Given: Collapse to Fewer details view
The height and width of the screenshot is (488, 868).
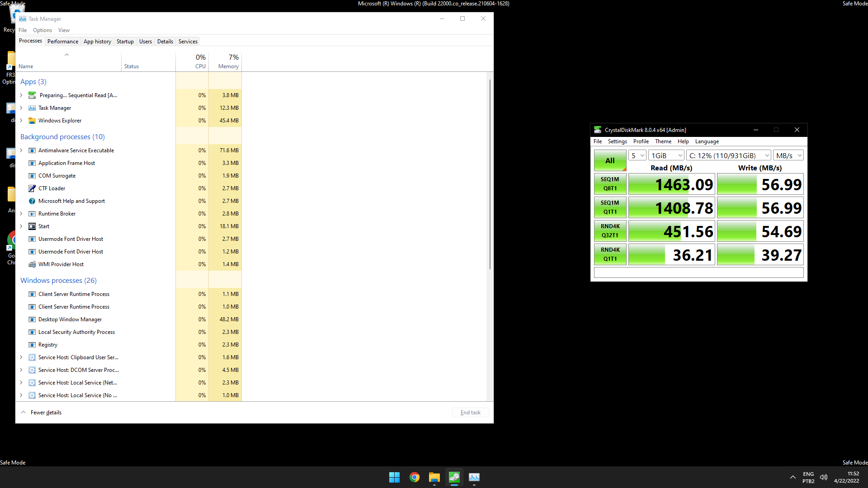Looking at the screenshot, I should (41, 413).
